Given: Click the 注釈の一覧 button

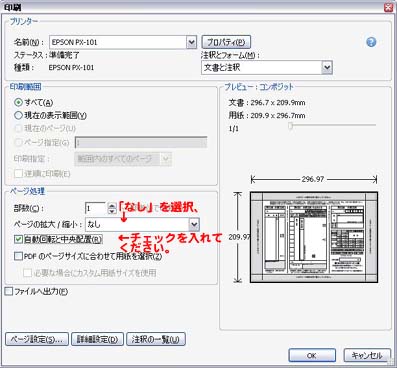Looking at the screenshot, I should tap(156, 339).
